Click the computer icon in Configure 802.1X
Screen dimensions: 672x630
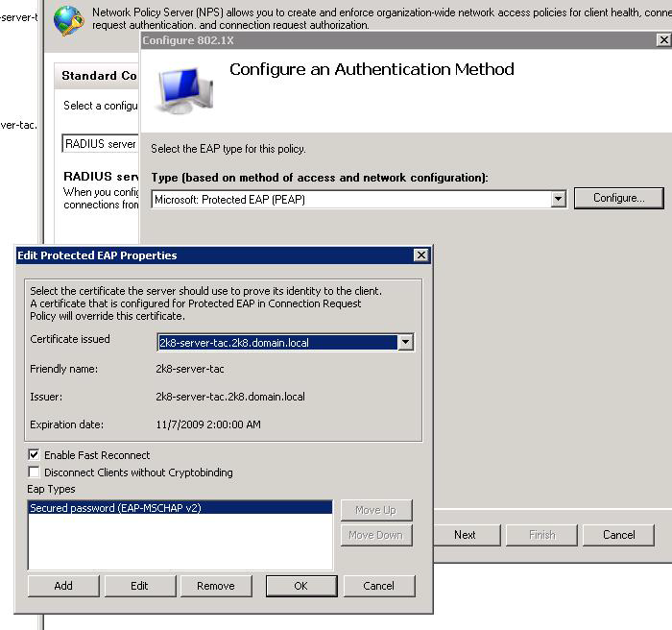coord(185,90)
